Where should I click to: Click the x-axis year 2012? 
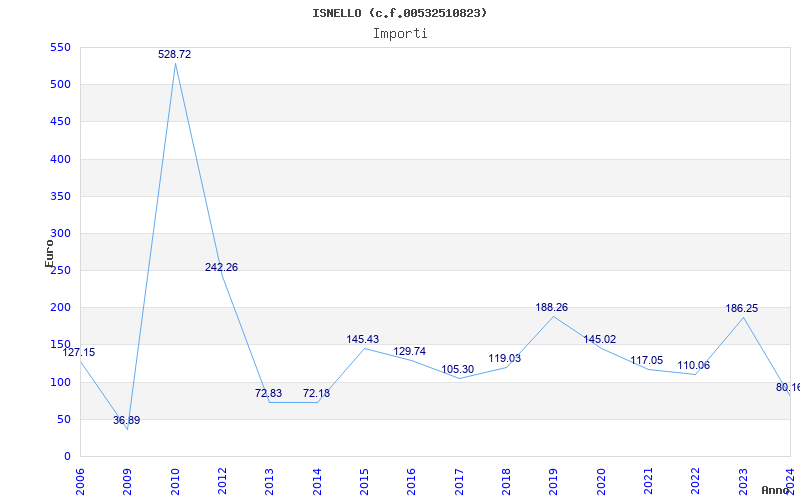(x=222, y=482)
